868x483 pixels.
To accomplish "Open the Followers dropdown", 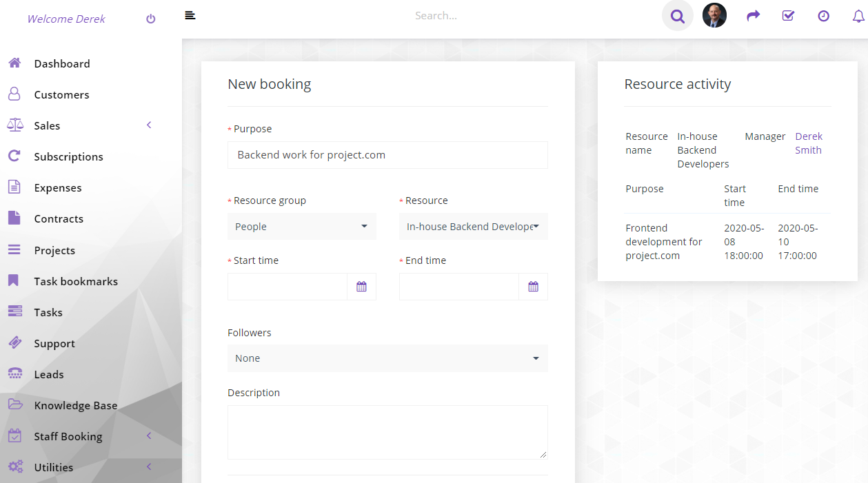I will pos(387,358).
